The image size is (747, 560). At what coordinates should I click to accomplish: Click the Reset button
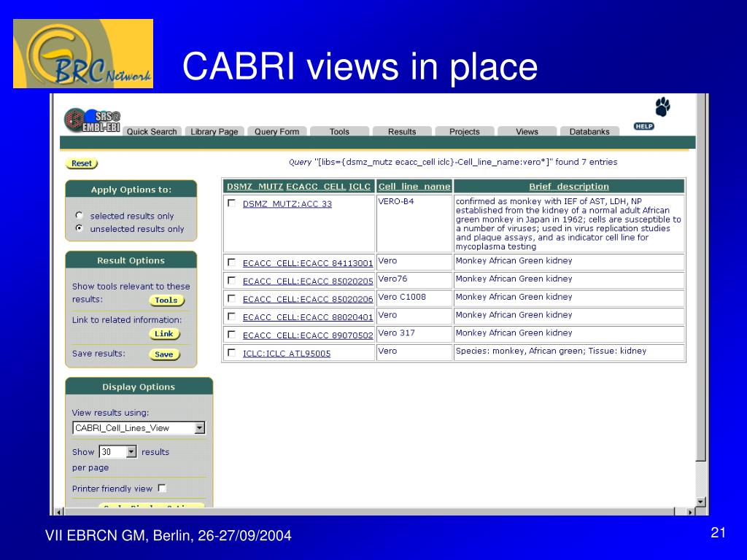pos(82,163)
